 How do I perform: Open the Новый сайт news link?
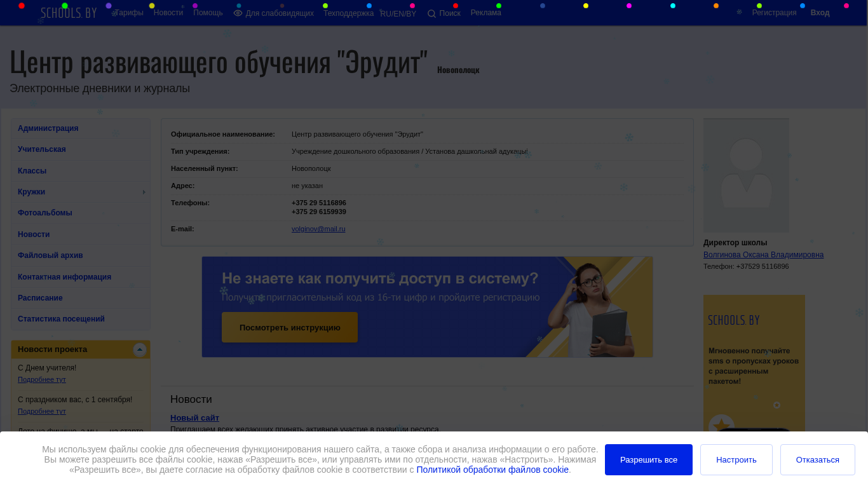(194, 417)
